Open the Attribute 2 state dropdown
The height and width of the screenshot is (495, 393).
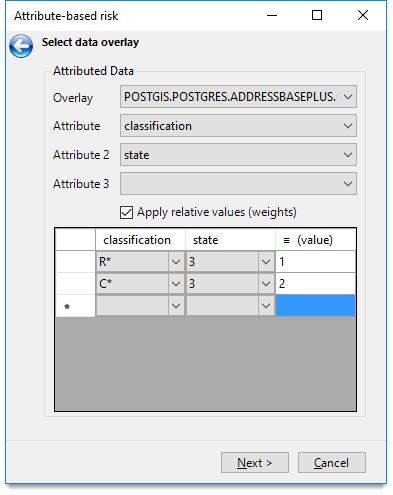tap(238, 155)
